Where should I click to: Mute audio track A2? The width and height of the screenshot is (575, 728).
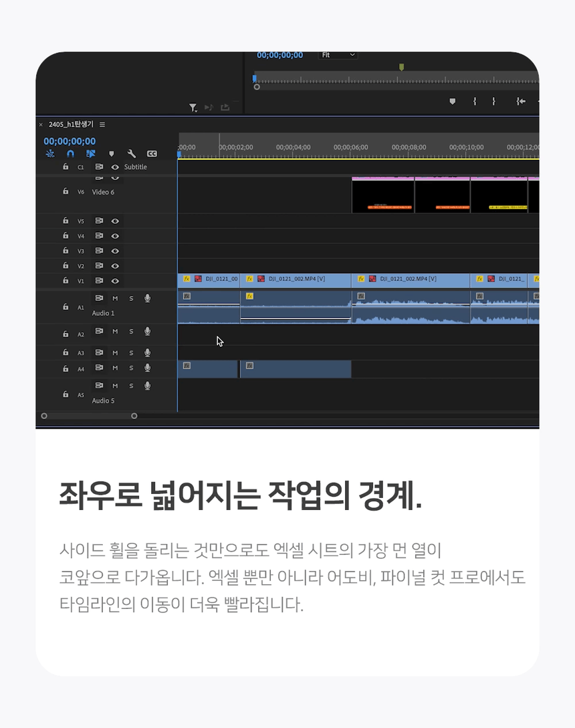(115, 332)
